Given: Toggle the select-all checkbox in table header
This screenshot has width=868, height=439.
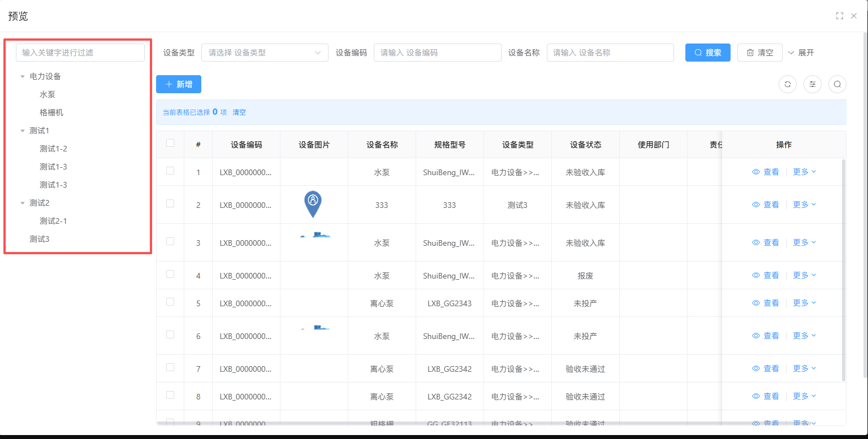Looking at the screenshot, I should click(170, 144).
